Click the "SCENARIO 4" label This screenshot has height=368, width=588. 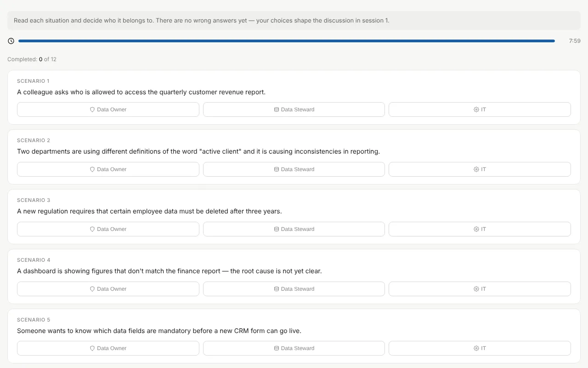(34, 260)
